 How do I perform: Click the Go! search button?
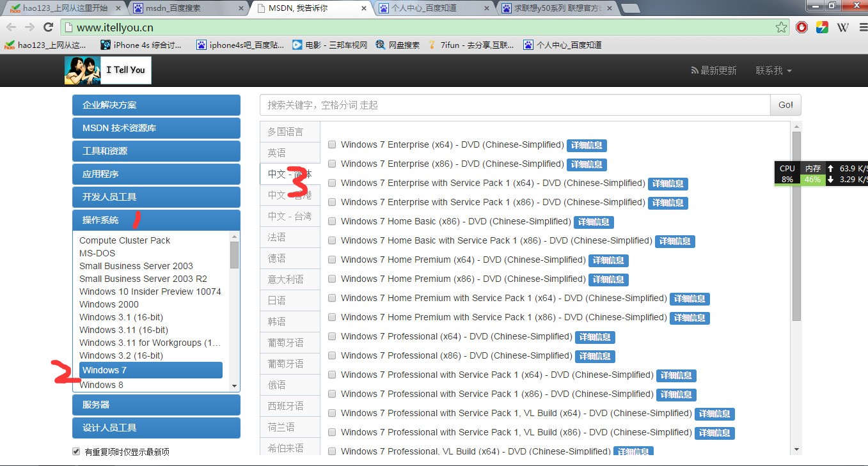[785, 105]
